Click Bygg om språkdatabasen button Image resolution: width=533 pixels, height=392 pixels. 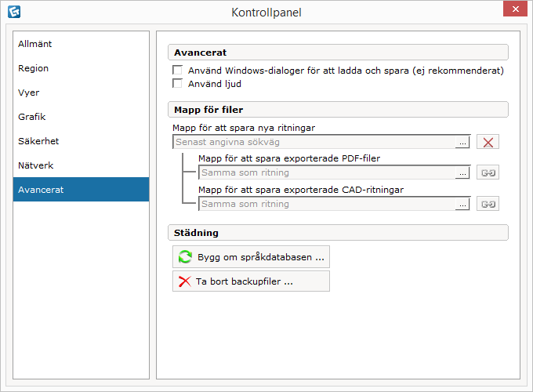[x=251, y=257]
